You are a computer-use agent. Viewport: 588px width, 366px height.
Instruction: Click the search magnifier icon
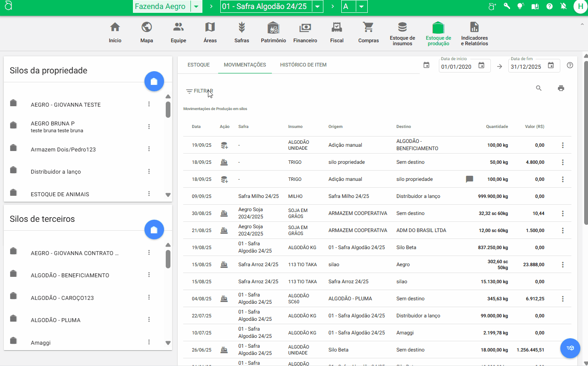coord(539,88)
